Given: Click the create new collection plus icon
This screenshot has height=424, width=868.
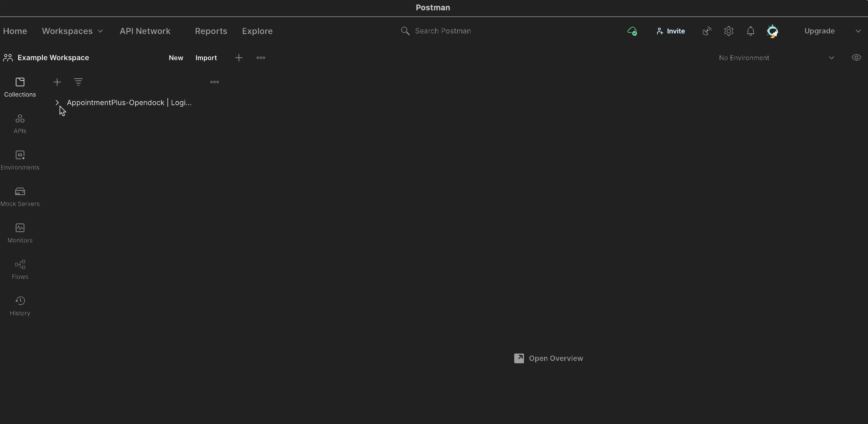Looking at the screenshot, I should (x=57, y=82).
